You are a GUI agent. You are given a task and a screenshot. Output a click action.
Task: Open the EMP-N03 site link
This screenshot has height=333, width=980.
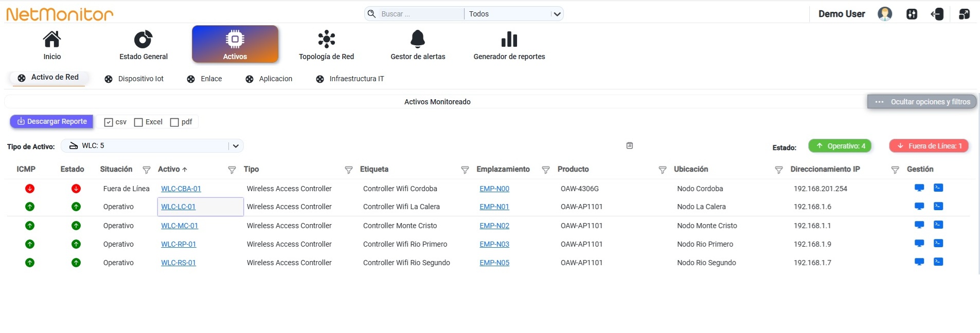(494, 244)
